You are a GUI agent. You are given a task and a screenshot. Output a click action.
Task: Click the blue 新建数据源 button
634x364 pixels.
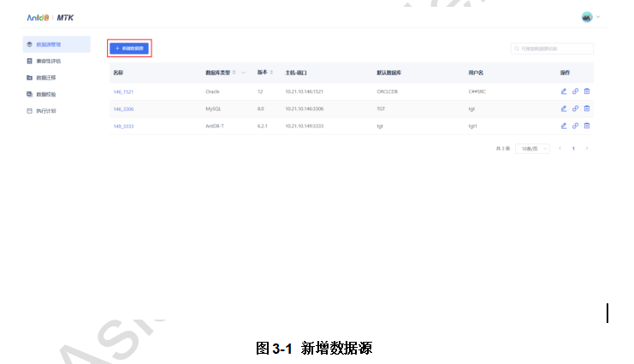click(129, 49)
